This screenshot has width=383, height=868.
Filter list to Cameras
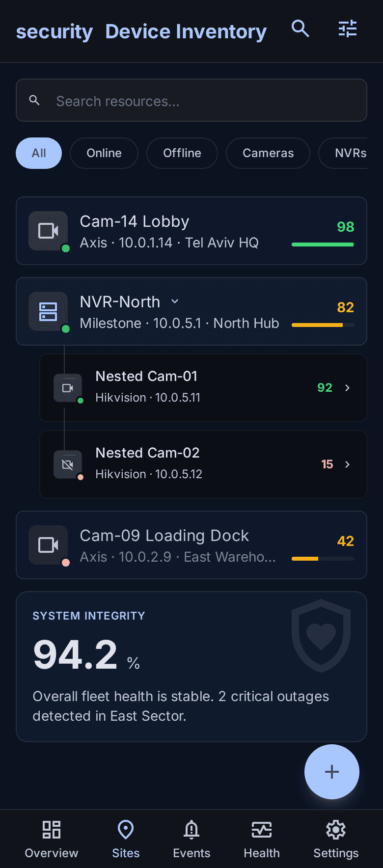pyautogui.click(x=268, y=153)
